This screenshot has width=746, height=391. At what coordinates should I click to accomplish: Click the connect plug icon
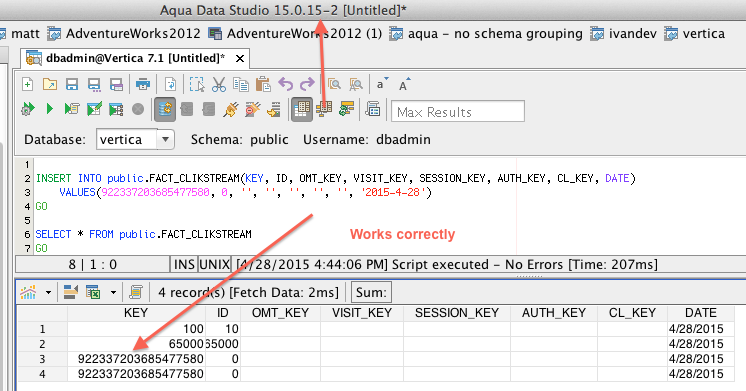click(231, 109)
